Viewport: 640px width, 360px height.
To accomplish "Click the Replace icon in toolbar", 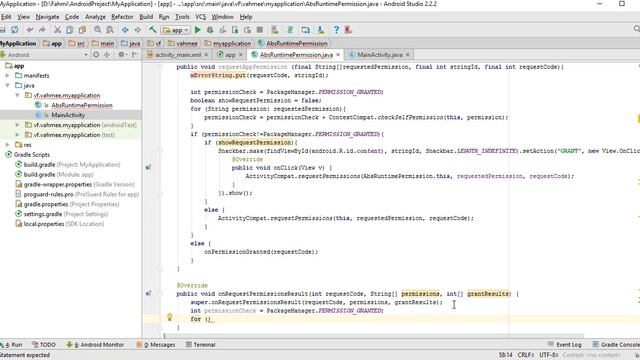I will 110,30.
